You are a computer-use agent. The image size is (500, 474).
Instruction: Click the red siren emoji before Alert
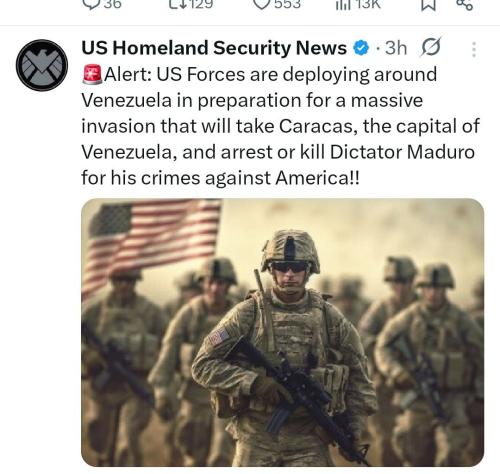(x=92, y=75)
